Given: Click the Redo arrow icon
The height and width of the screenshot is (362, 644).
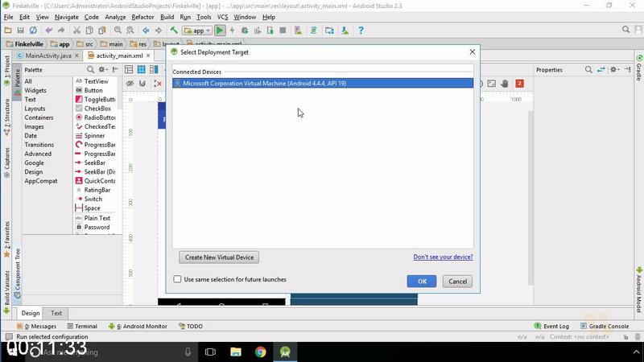Looking at the screenshot, I should click(61, 31).
